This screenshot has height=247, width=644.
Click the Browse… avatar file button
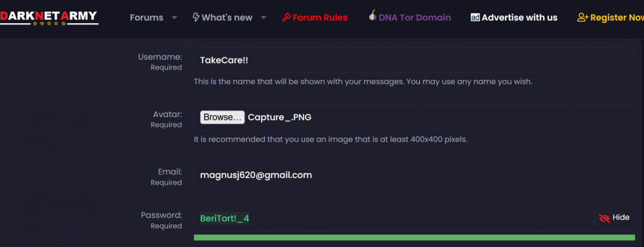[x=223, y=117]
